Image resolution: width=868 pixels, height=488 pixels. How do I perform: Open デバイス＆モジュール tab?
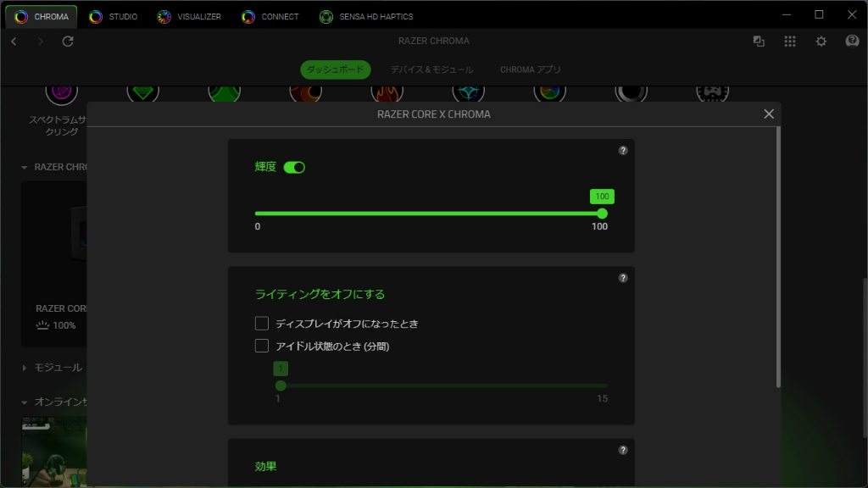pos(431,69)
